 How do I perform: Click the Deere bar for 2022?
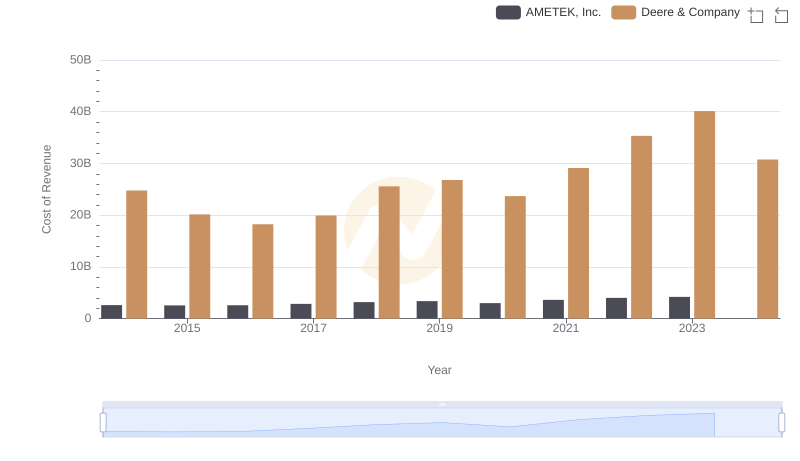tap(641, 227)
